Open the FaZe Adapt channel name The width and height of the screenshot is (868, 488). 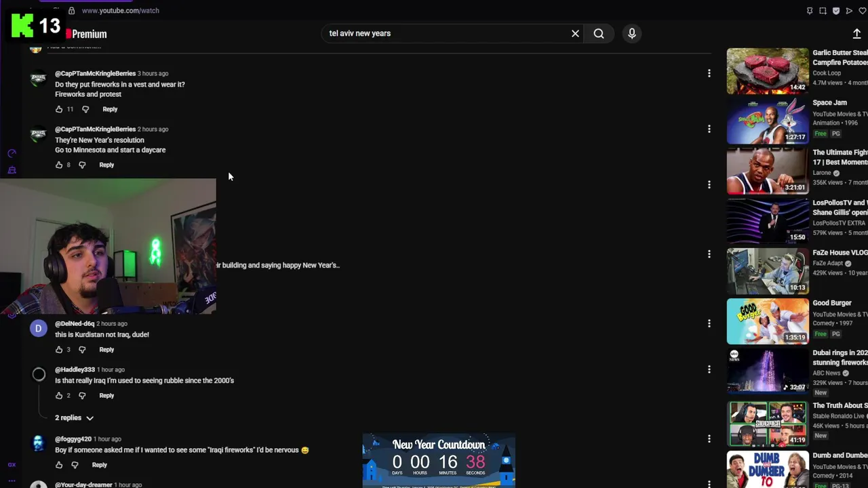(x=828, y=263)
